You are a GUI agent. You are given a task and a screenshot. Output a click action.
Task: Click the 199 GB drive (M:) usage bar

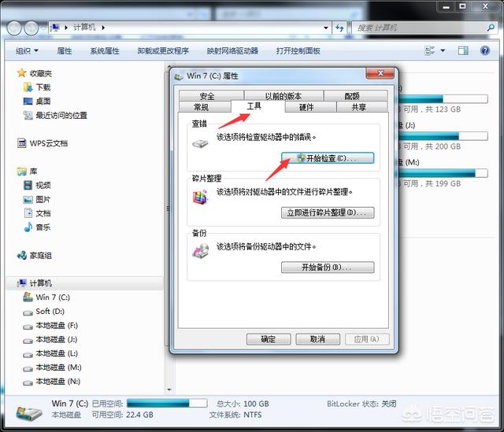443,173
